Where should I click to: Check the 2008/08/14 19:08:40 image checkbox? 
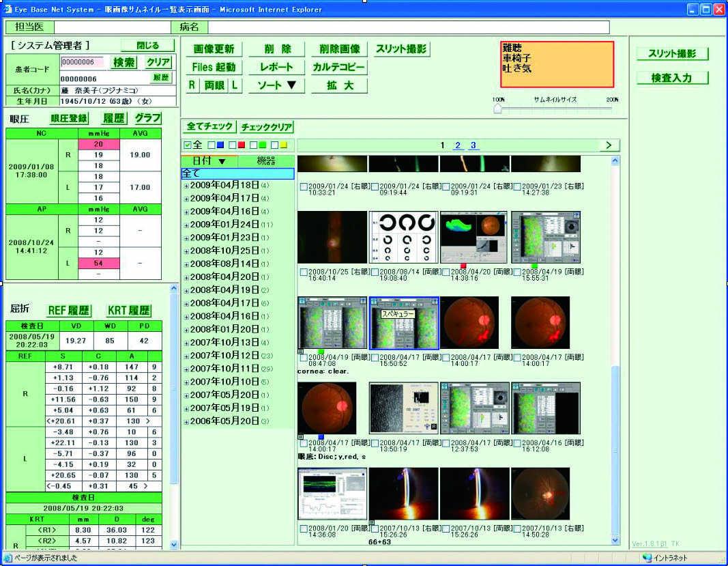click(x=375, y=272)
